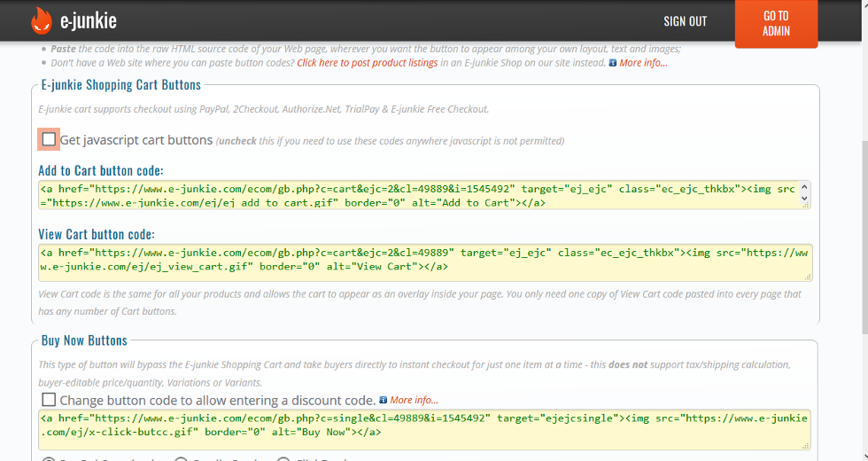This screenshot has height=461, width=868.
Task: Tick the discount code Change button code checkbox
Action: (49, 400)
